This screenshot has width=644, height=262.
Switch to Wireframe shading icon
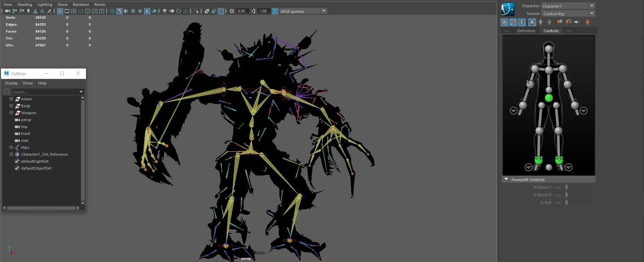pos(112,11)
